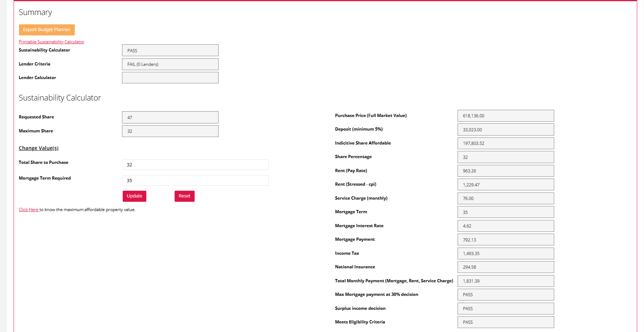
Task: Focus the Mortgage Term Required input
Action: [195, 180]
